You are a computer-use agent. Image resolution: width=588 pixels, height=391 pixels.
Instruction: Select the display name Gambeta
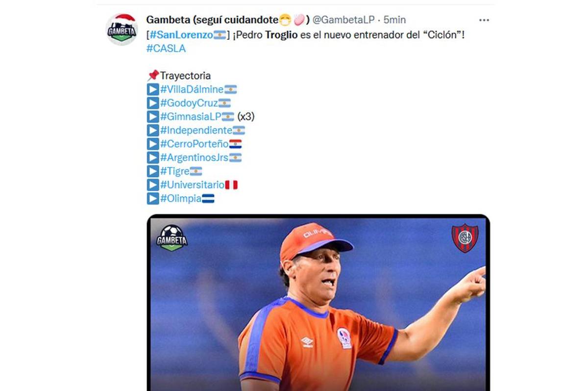tap(169, 20)
